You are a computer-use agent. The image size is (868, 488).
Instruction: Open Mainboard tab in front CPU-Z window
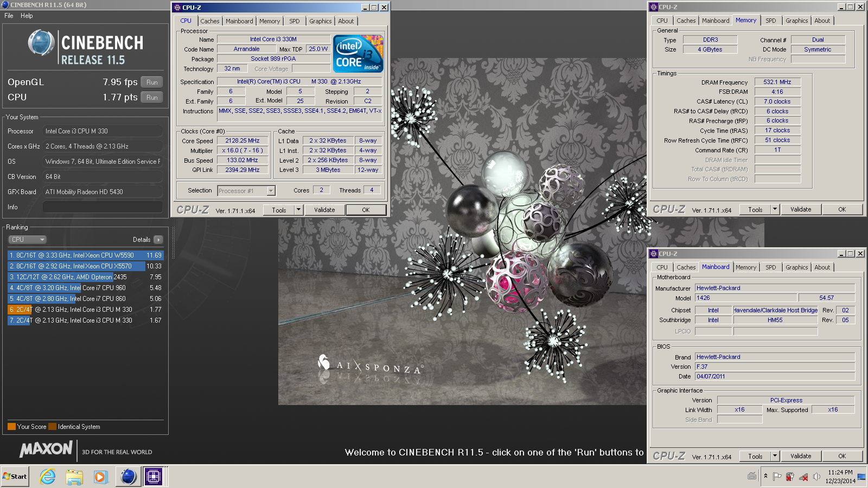239,21
